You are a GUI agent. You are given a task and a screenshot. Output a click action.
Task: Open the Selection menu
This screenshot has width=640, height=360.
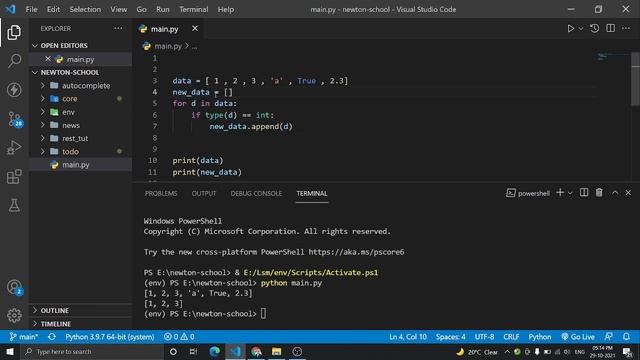click(x=85, y=9)
